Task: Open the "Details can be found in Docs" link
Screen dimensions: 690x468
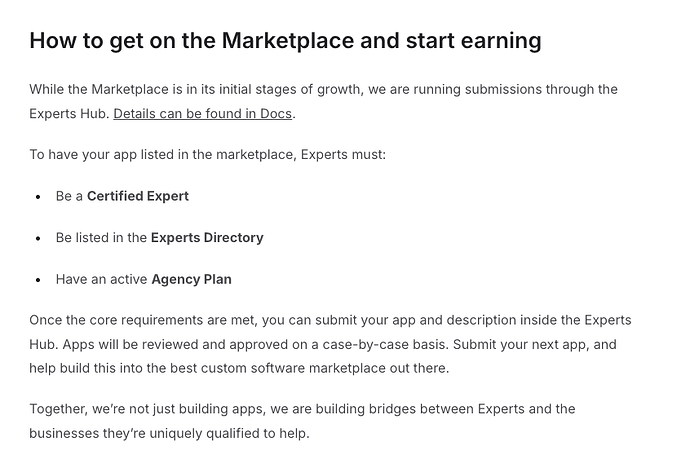Action: coord(202,113)
